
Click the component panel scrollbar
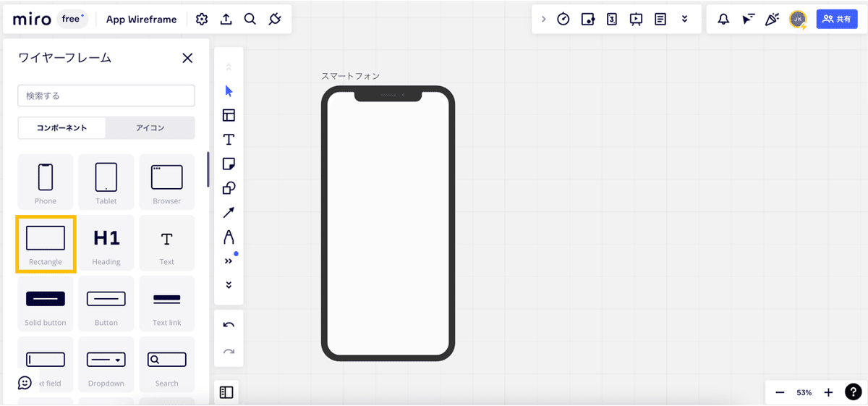208,169
